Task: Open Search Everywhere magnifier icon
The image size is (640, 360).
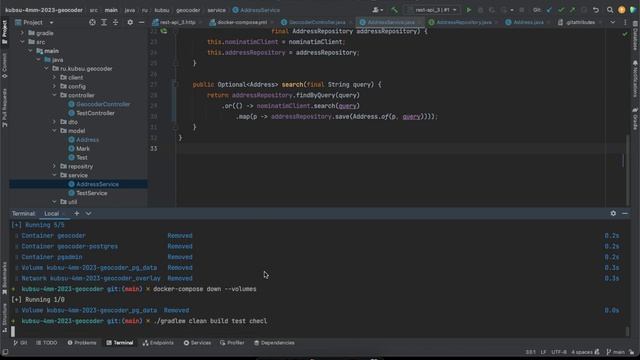Action: (x=610, y=10)
